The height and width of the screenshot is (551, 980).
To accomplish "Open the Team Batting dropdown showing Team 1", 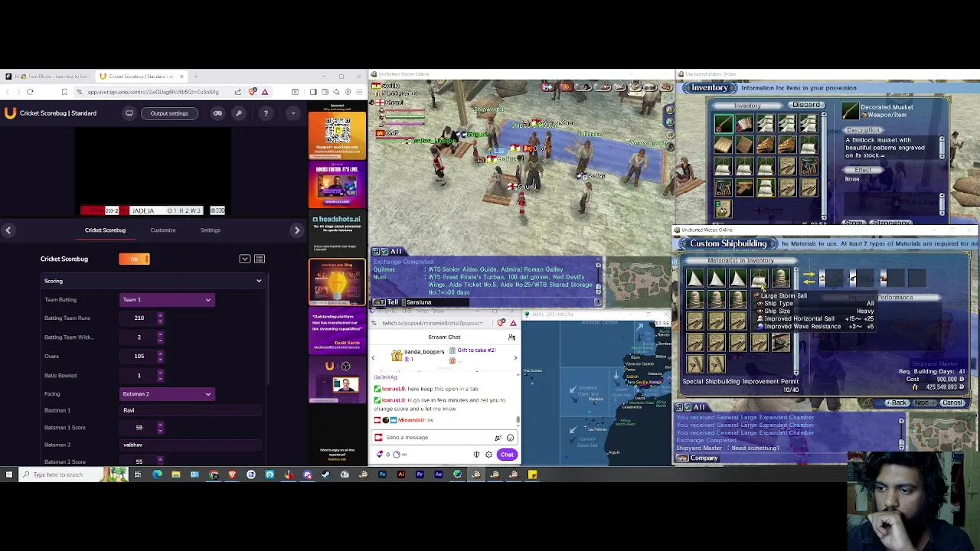I will click(x=166, y=299).
